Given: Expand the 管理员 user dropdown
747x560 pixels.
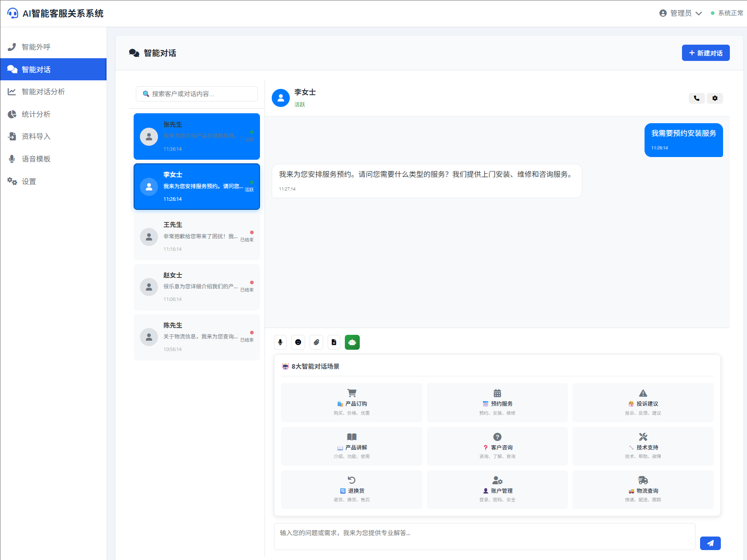Looking at the screenshot, I should pos(681,13).
